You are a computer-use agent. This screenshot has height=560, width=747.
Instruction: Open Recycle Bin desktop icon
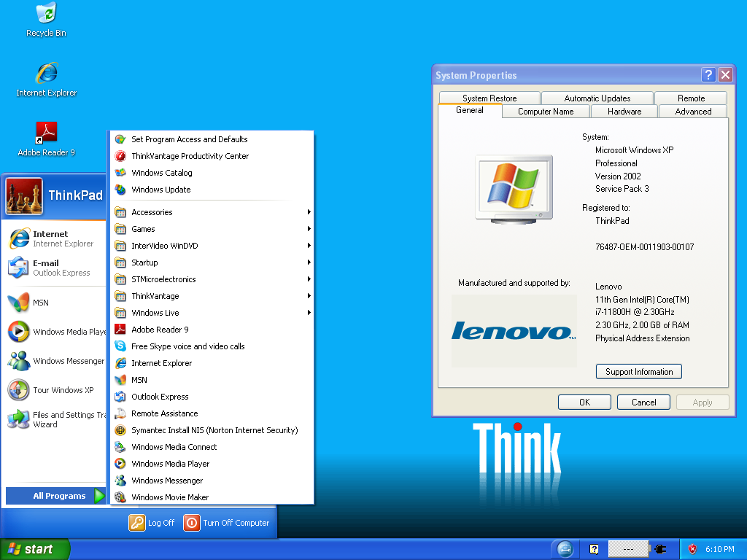[46, 13]
